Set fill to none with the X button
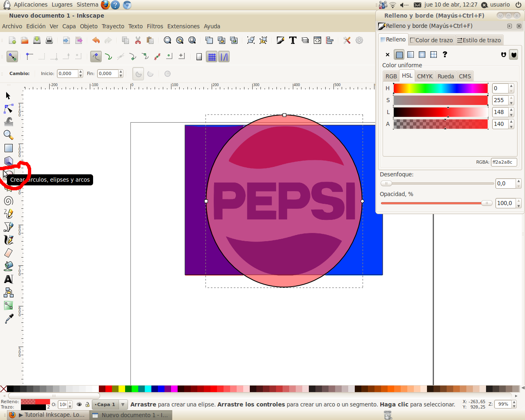The width and height of the screenshot is (525, 420). click(x=387, y=54)
